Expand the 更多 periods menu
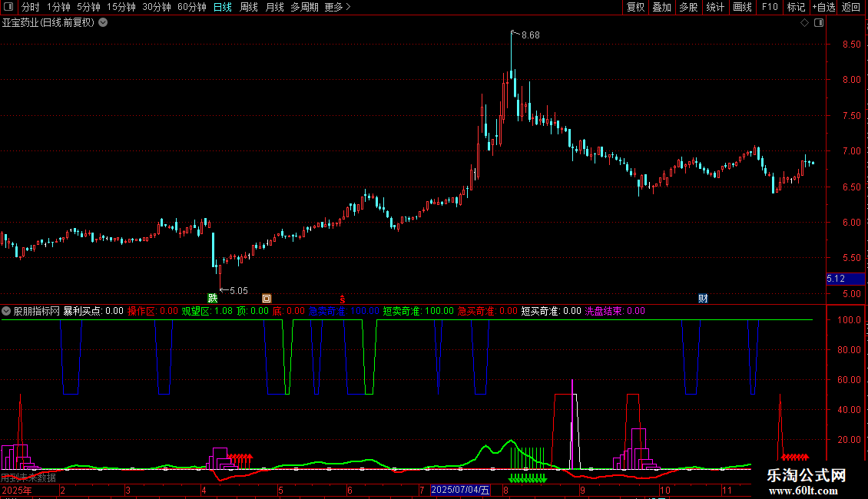 337,7
